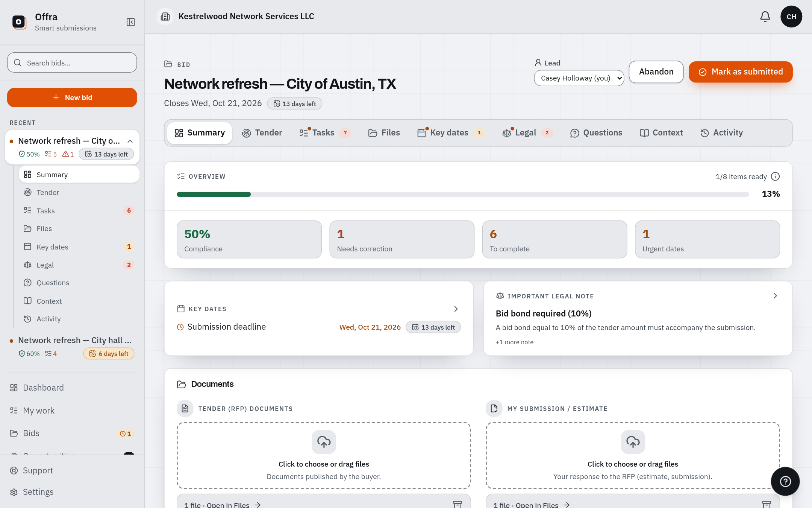Switch to the Legal tab

527,133
